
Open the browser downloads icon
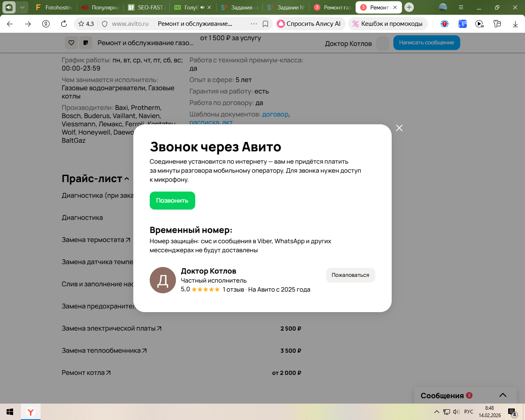pyautogui.click(x=515, y=24)
